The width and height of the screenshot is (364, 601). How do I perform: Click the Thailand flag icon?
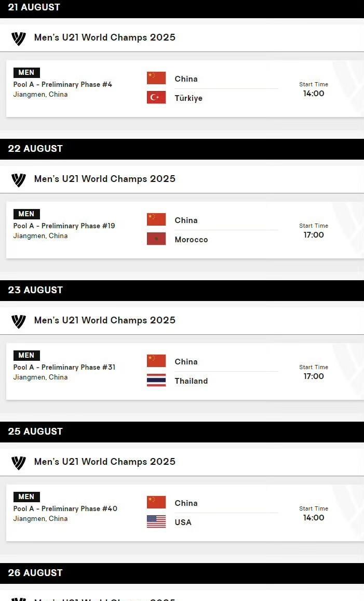click(x=156, y=380)
